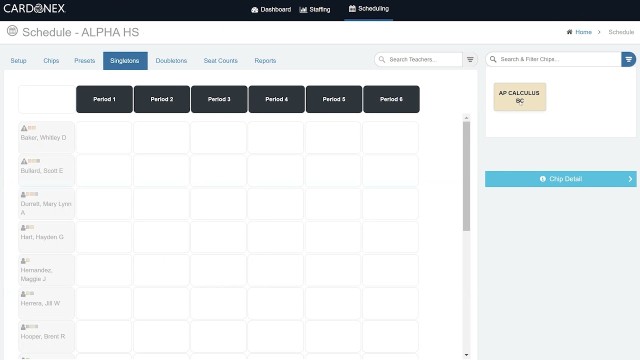Click the blue chip filter button
This screenshot has width=640, height=360.
coord(629,59)
